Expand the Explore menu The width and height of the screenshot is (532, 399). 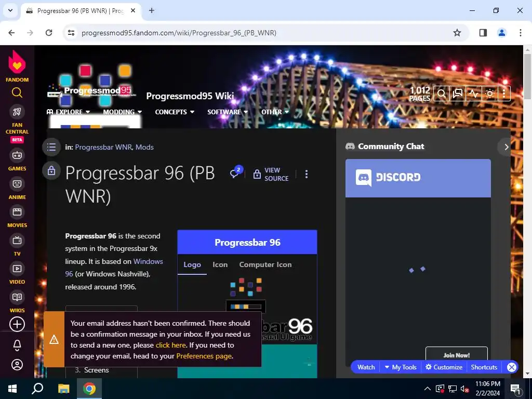(68, 112)
